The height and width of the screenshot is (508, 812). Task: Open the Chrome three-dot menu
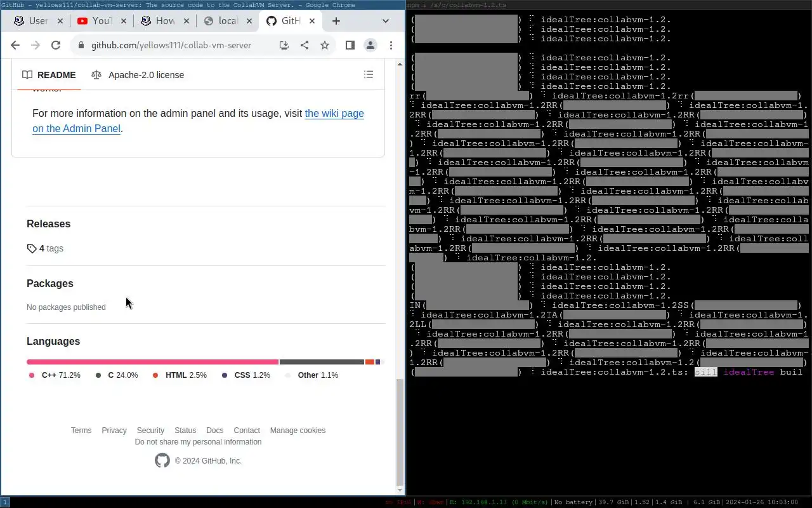[391, 45]
